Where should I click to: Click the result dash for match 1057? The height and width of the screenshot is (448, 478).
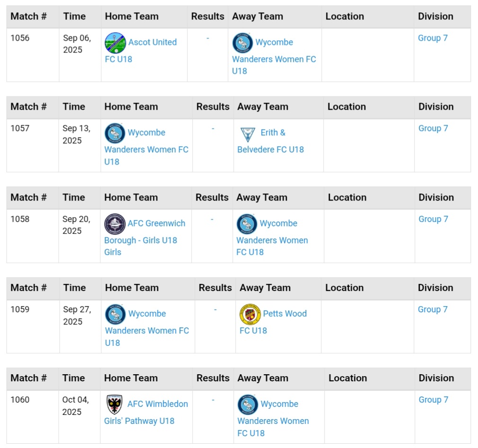213,129
